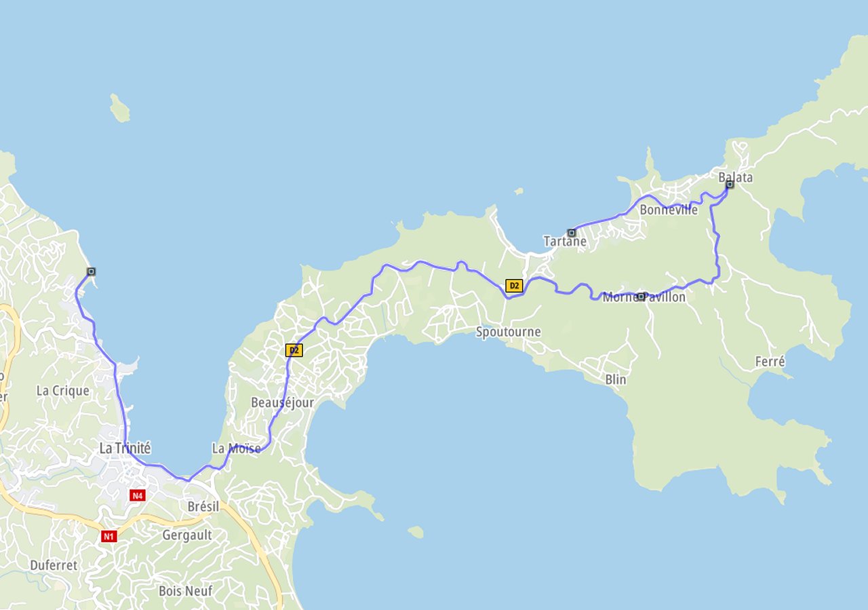
Task: Click the route start marker north of La Crique
Action: [92, 271]
